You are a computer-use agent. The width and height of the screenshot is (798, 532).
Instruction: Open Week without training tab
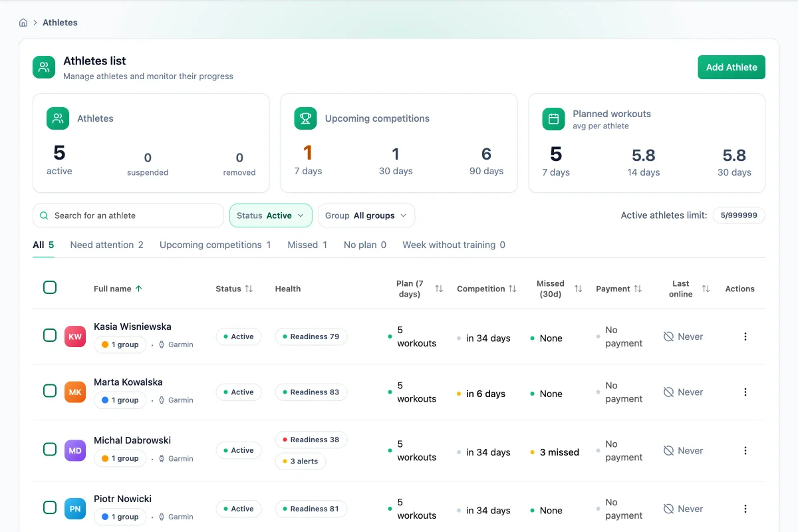(x=454, y=245)
